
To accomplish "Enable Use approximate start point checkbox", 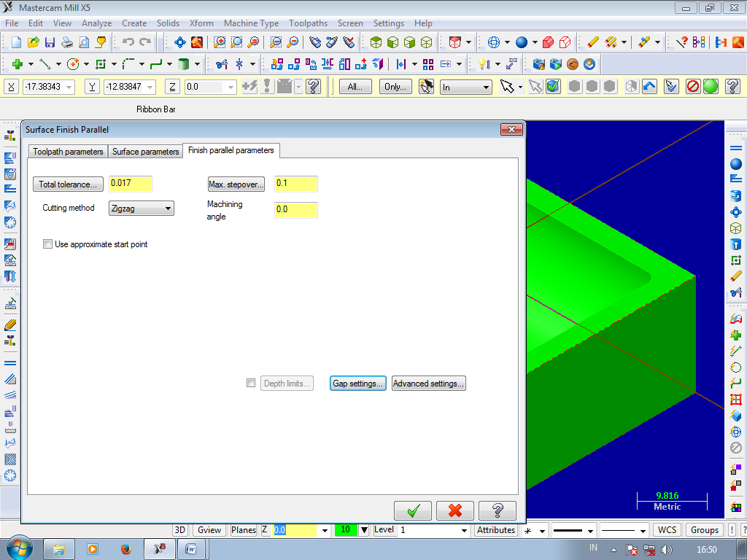I will coord(47,244).
